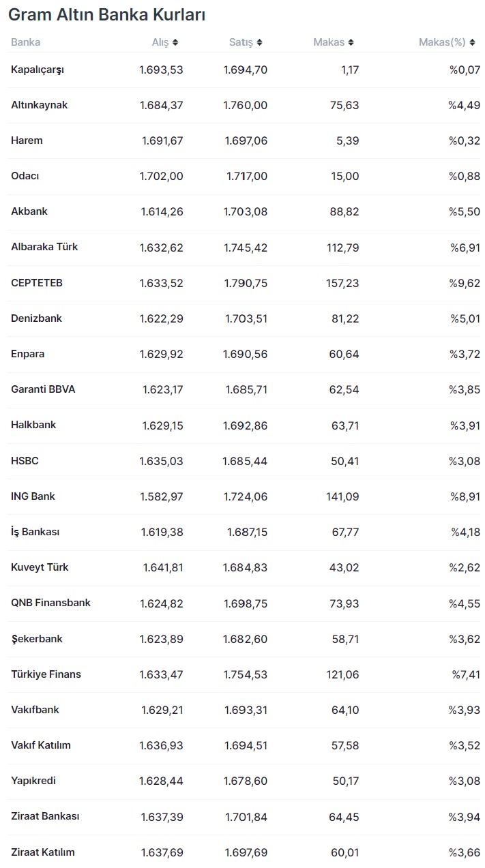This screenshot has height=868, width=485.
Task: Click the ING Bank name
Action: (33, 496)
